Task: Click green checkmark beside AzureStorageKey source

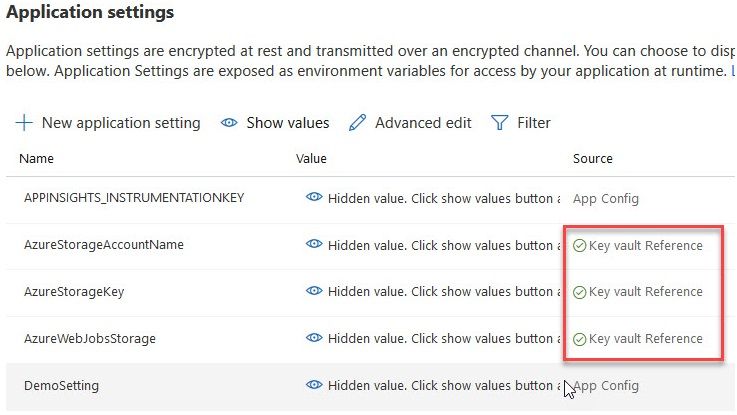Action: tap(579, 292)
